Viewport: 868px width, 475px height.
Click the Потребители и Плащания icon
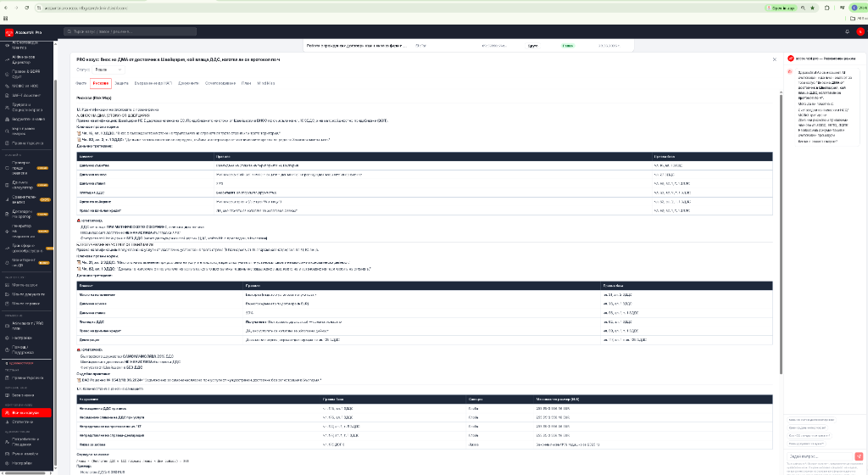(7, 441)
